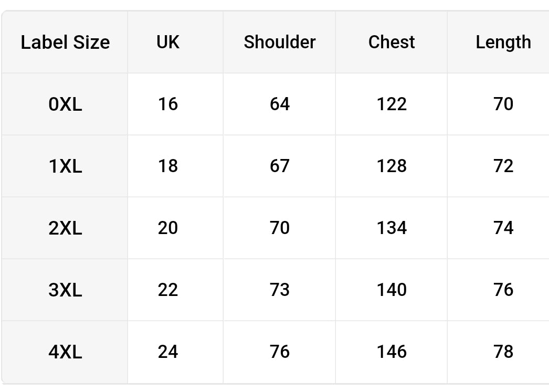The width and height of the screenshot is (549, 392).
Task: Click the Label Size column header
Action: click(65, 43)
